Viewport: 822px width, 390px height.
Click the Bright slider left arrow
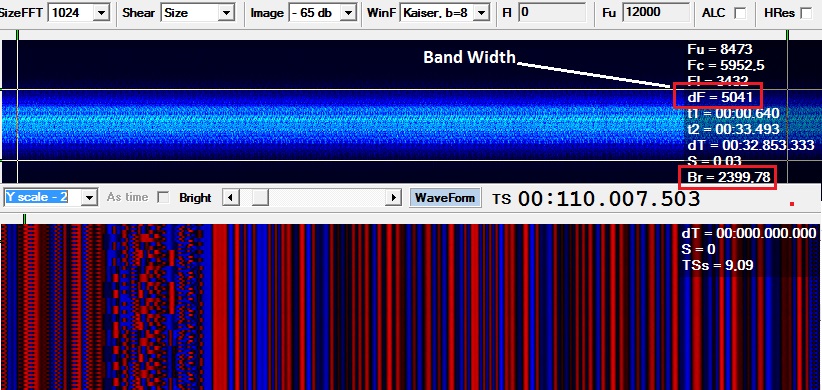pos(231,198)
